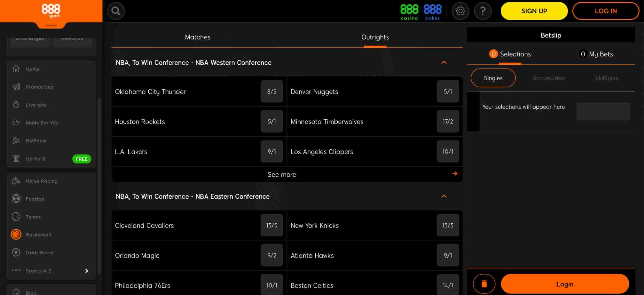Open settings gear icon

(x=460, y=11)
